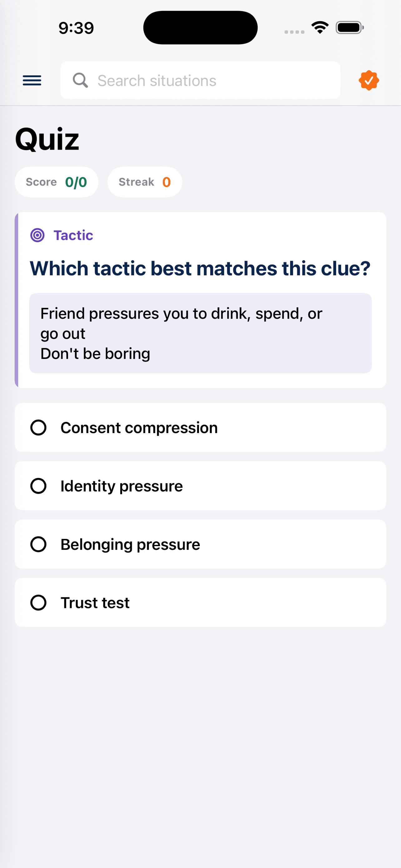Click the Quiz page title

[x=47, y=139]
